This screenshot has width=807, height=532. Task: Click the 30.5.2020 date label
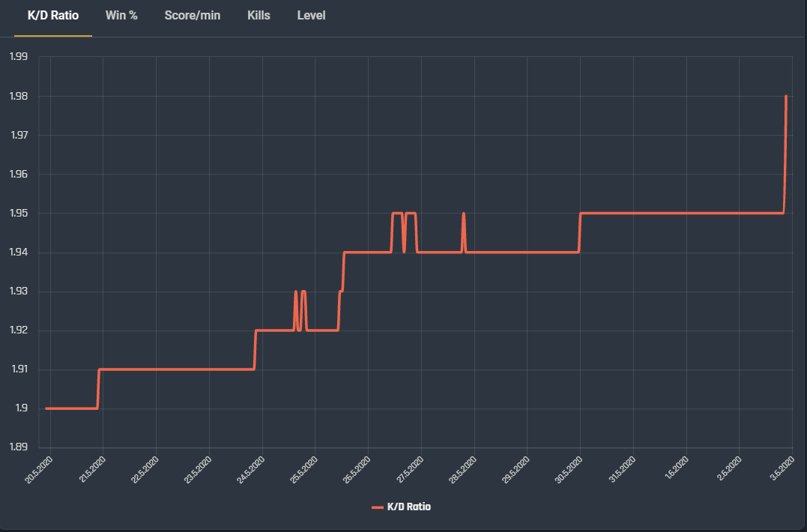coord(569,470)
